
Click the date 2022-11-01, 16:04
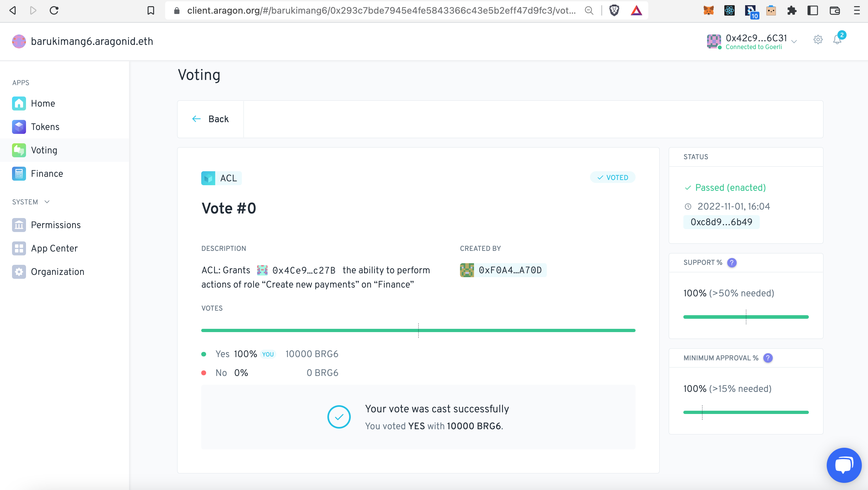(x=733, y=206)
